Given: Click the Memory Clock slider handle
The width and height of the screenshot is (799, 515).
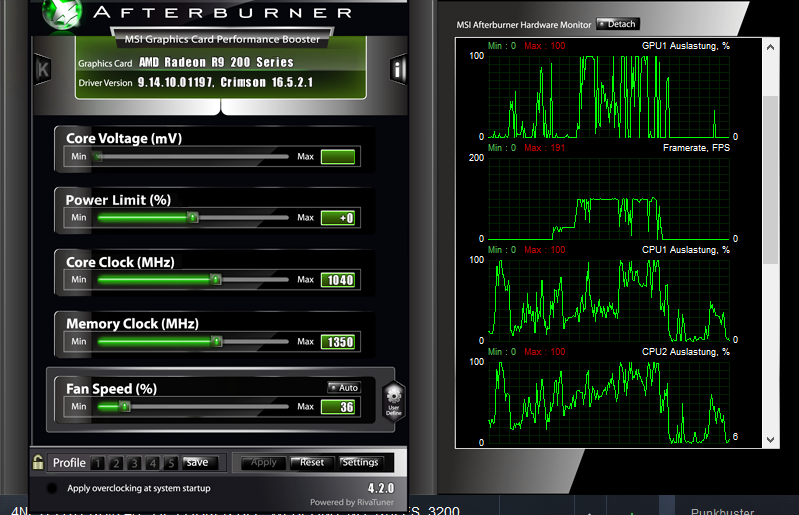Looking at the screenshot, I should (x=217, y=341).
